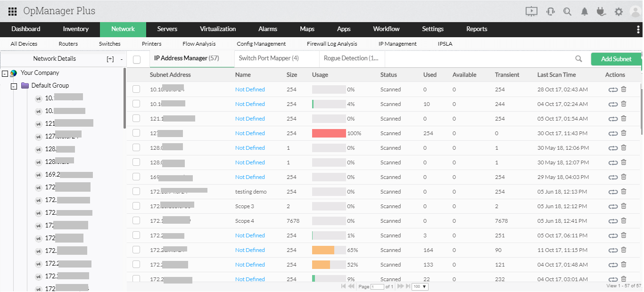
Task: Click the green Add Subnet button
Action: click(x=616, y=59)
